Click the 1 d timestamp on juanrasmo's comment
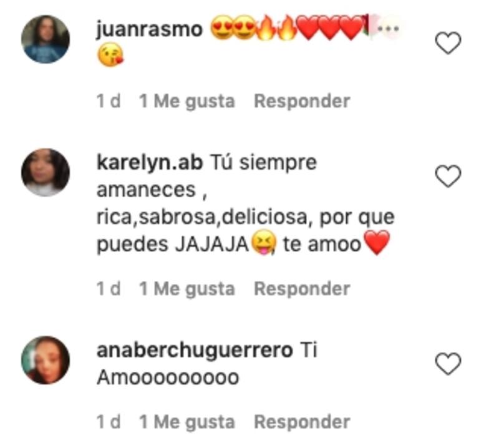Screen dimensions: 499x448 (109, 101)
